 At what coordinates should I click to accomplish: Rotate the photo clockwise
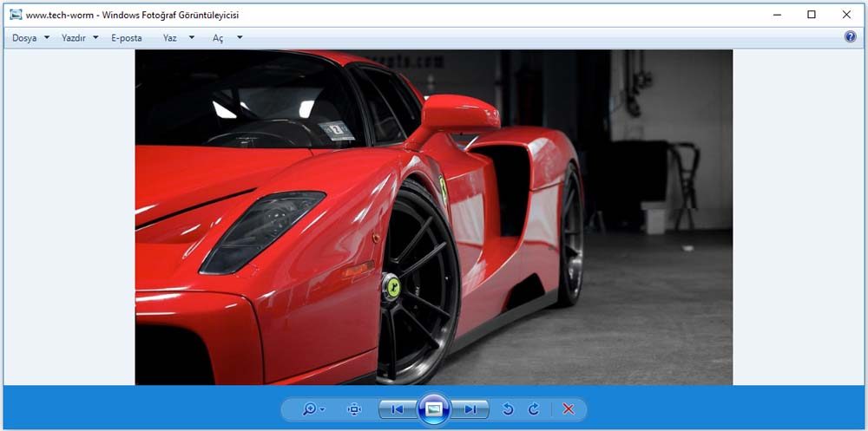[534, 409]
